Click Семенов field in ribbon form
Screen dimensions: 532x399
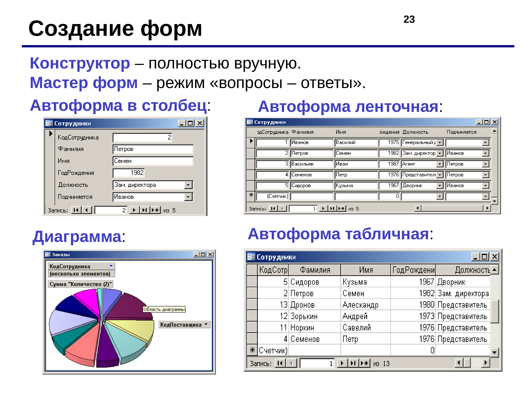[x=312, y=175]
